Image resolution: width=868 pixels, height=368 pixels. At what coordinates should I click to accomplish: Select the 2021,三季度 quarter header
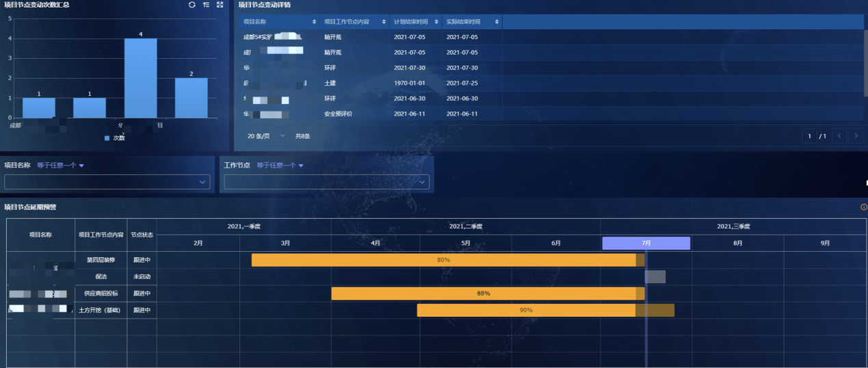pos(733,226)
